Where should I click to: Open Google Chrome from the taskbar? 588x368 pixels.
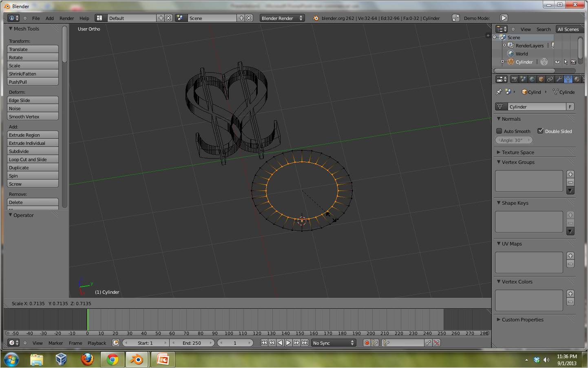click(113, 359)
